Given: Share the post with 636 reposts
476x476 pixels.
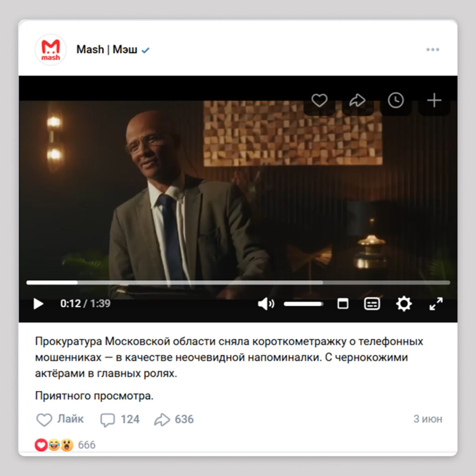Looking at the screenshot, I should (x=174, y=420).
